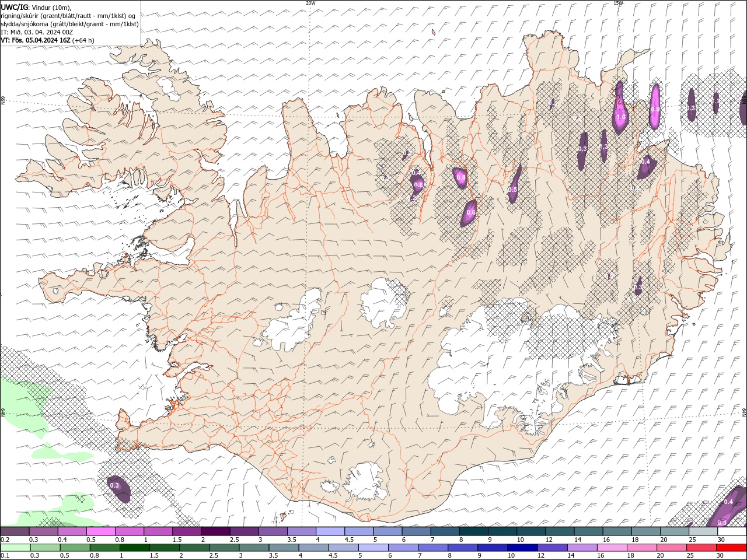
Task: Click the upper legend swatch labeled 1.5
Action: 187,531
